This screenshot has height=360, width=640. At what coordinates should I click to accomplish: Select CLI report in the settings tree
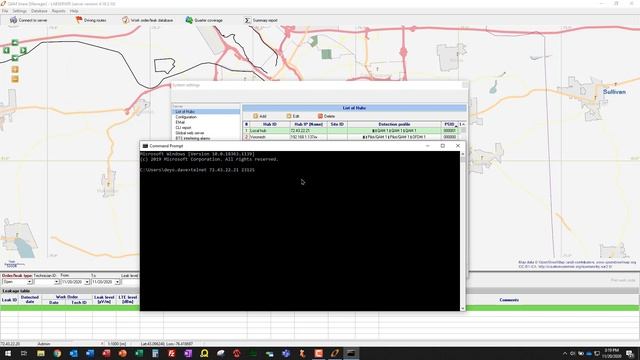coord(183,127)
